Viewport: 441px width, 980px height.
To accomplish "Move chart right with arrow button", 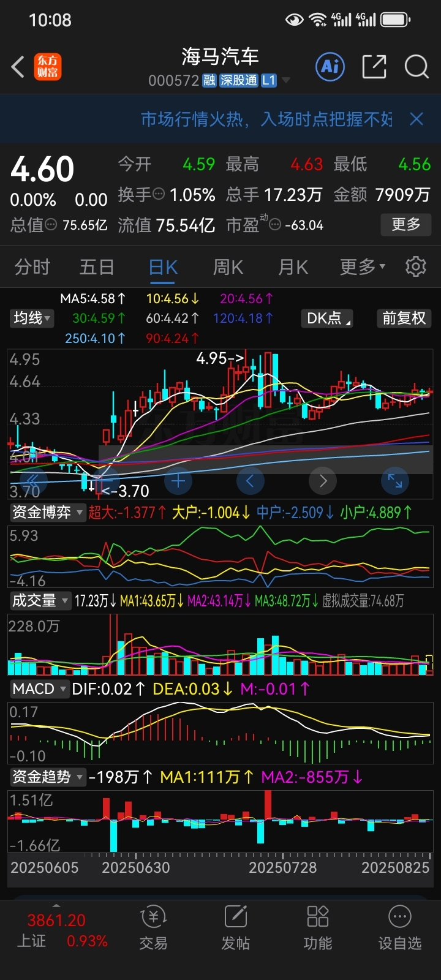I will tap(323, 481).
